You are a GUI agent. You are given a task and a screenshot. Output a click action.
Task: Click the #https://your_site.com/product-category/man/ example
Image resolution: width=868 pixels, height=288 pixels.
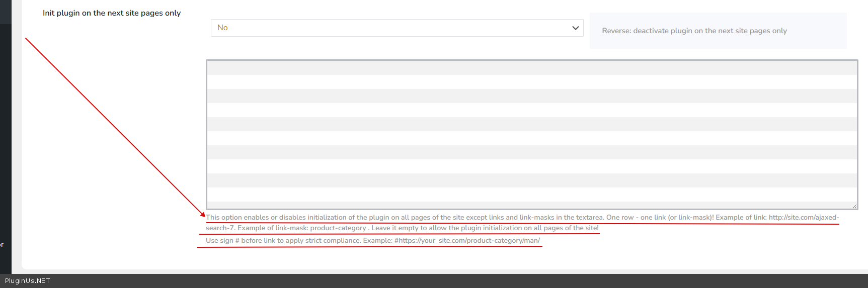click(x=467, y=241)
